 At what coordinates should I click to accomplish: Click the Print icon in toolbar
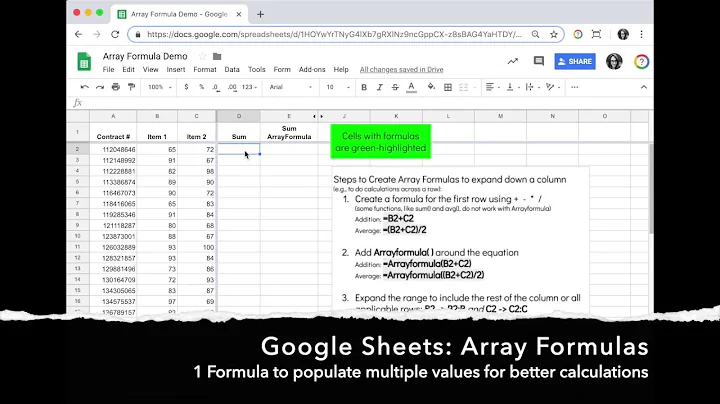[116, 87]
